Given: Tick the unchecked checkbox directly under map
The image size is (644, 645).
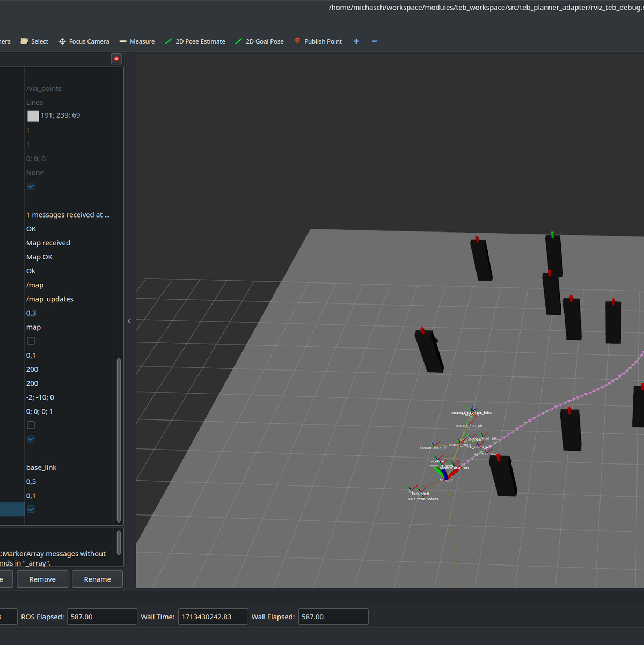Looking at the screenshot, I should 31,341.
